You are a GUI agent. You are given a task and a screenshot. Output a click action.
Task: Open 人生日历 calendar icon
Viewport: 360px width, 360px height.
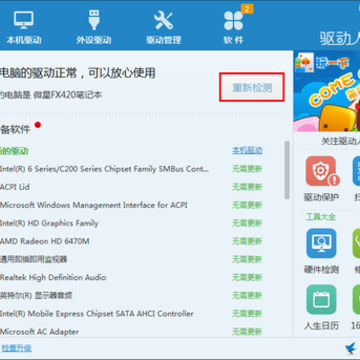click(x=321, y=307)
